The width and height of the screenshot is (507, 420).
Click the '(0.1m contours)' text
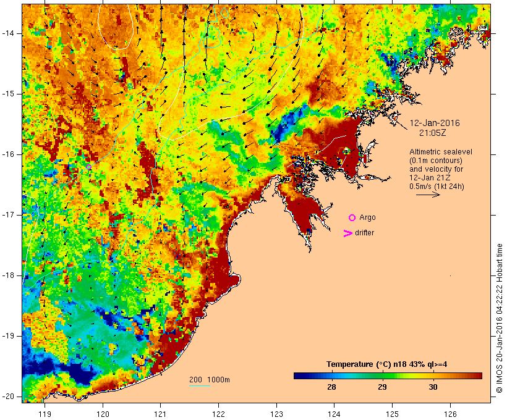pyautogui.click(x=436, y=161)
